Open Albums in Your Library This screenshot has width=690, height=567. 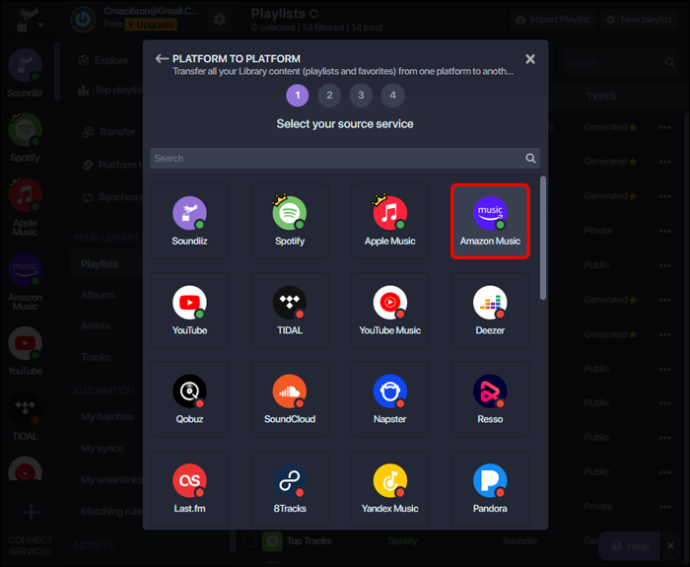coord(98,295)
